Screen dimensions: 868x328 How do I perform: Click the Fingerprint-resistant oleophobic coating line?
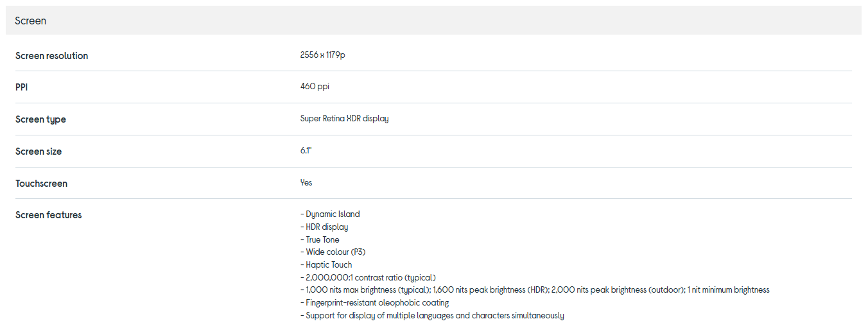pyautogui.click(x=376, y=303)
